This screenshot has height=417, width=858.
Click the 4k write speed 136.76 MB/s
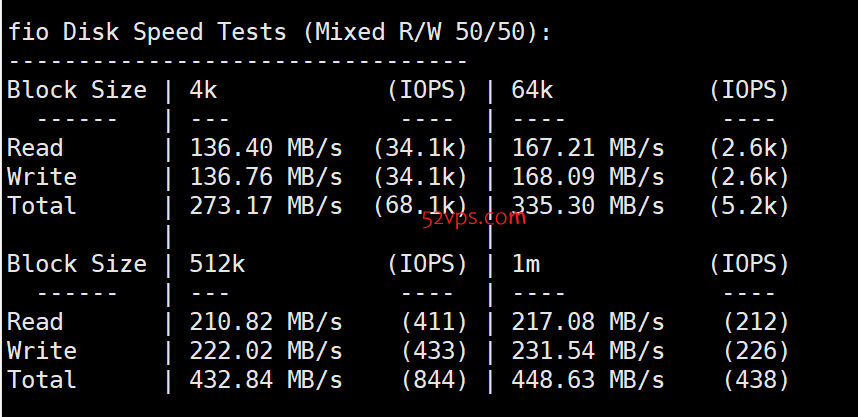266,177
